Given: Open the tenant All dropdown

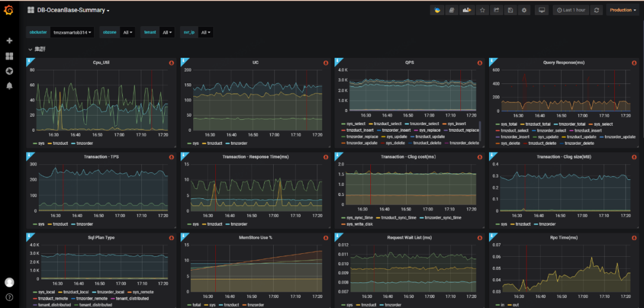Looking at the screenshot, I should 167,32.
